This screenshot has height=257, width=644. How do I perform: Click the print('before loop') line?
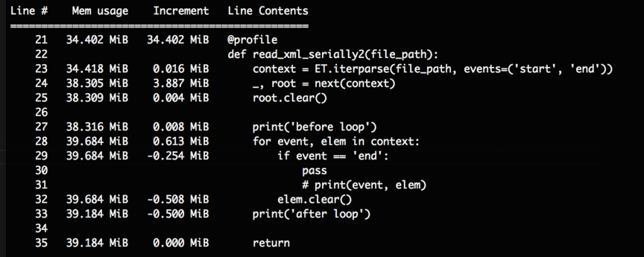point(314,127)
